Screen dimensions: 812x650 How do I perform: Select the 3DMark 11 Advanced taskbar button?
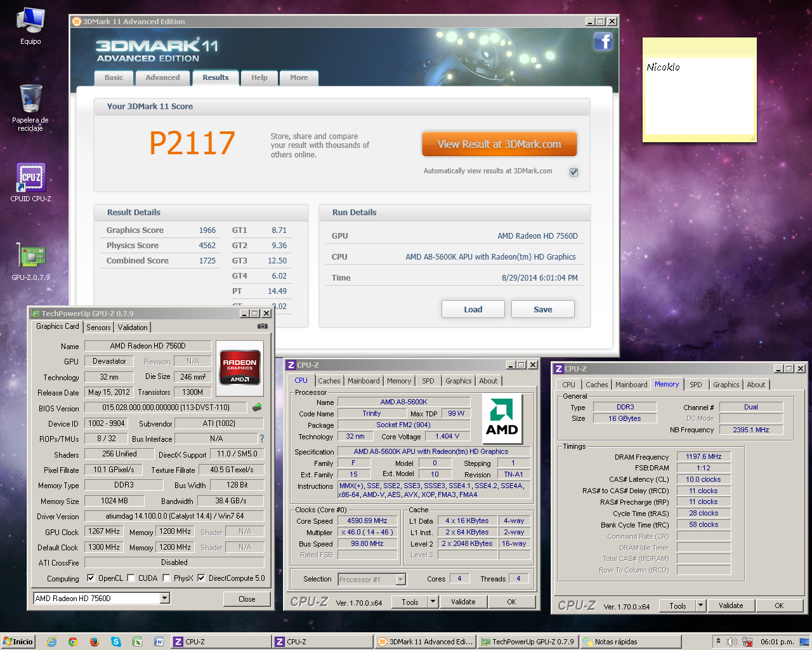pos(426,642)
